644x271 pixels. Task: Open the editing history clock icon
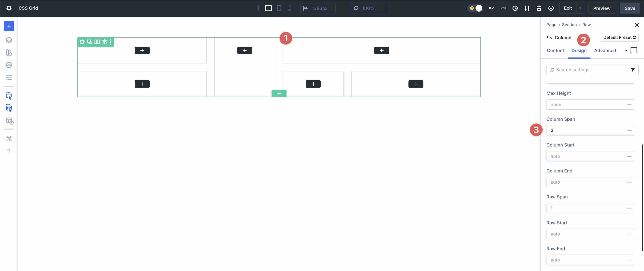[x=515, y=8]
